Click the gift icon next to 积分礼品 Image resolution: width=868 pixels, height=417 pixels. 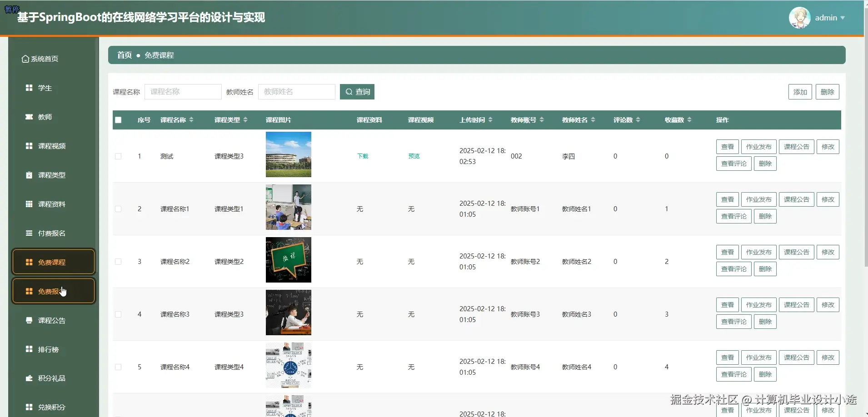(x=29, y=378)
